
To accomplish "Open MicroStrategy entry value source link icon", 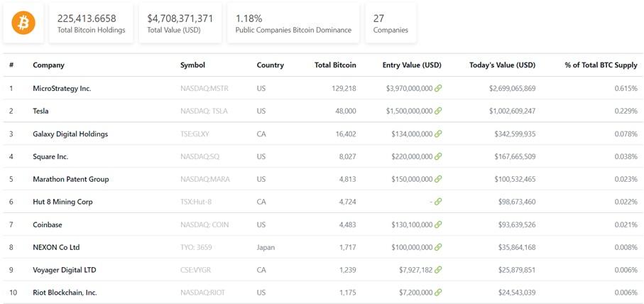I will click(x=438, y=88).
